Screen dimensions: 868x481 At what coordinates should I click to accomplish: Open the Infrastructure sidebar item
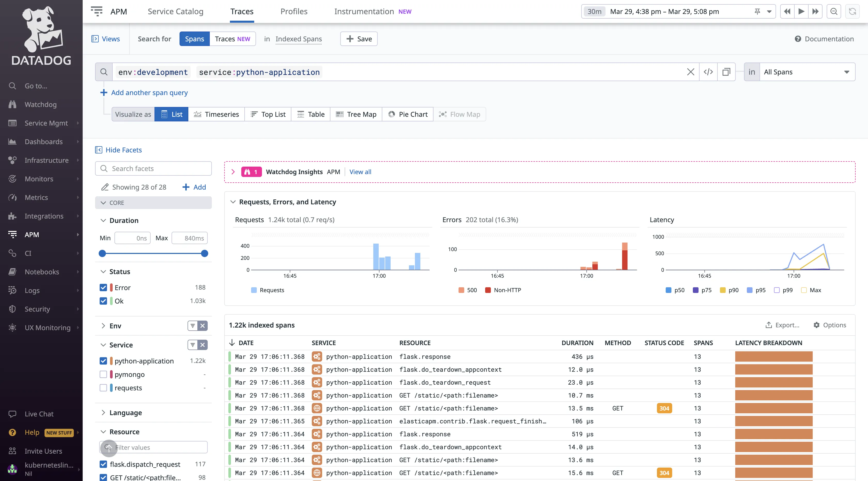point(47,160)
